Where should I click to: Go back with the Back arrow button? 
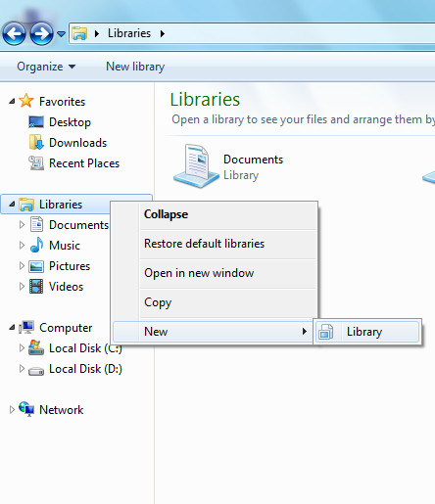point(14,33)
